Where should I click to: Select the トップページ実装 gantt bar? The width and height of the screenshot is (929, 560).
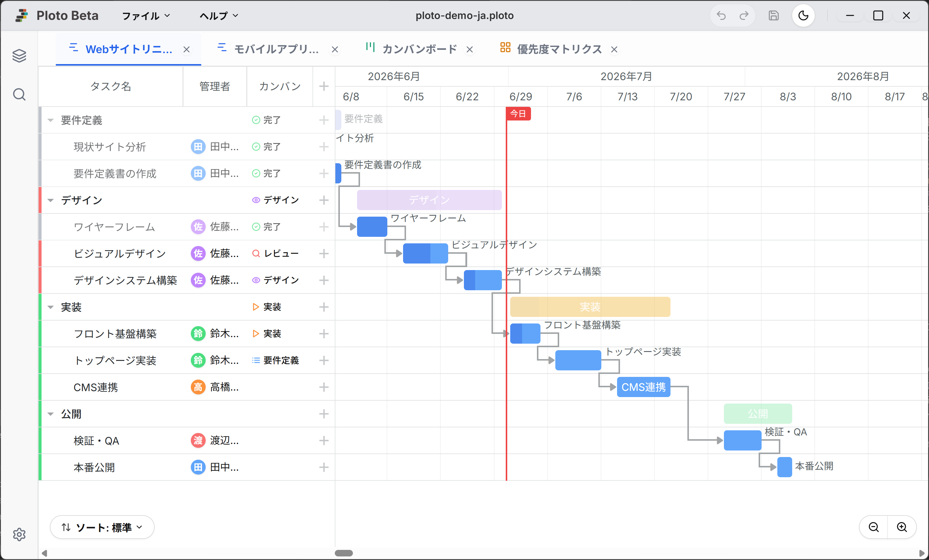578,360
